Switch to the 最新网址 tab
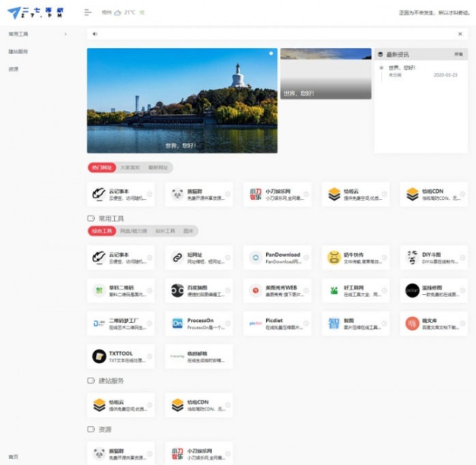The height and width of the screenshot is (465, 476). click(158, 167)
